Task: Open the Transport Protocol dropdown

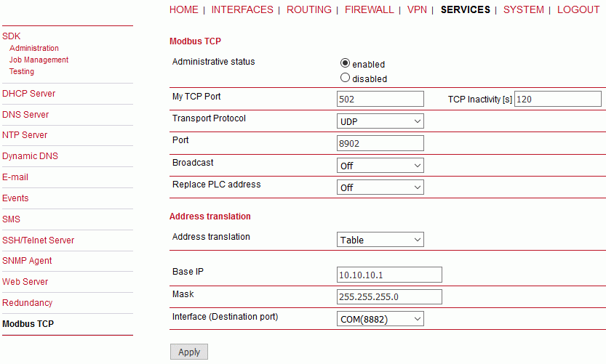Action: (x=380, y=121)
